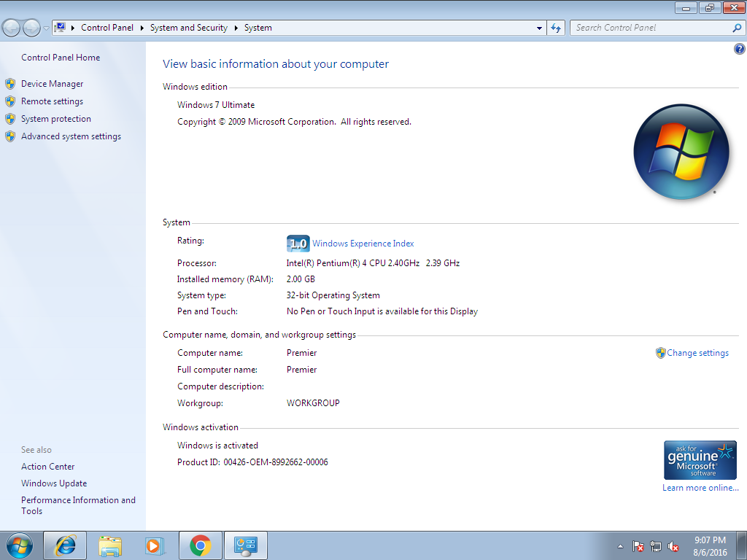Click the Windows is activated status text
Viewport: 747px width, 560px height.
point(217,446)
